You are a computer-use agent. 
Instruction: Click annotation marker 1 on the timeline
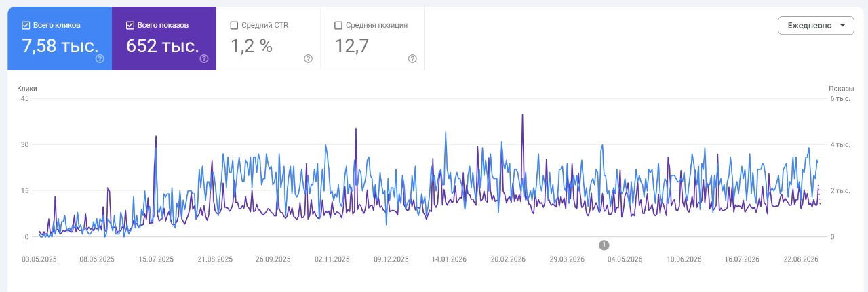[x=604, y=245]
